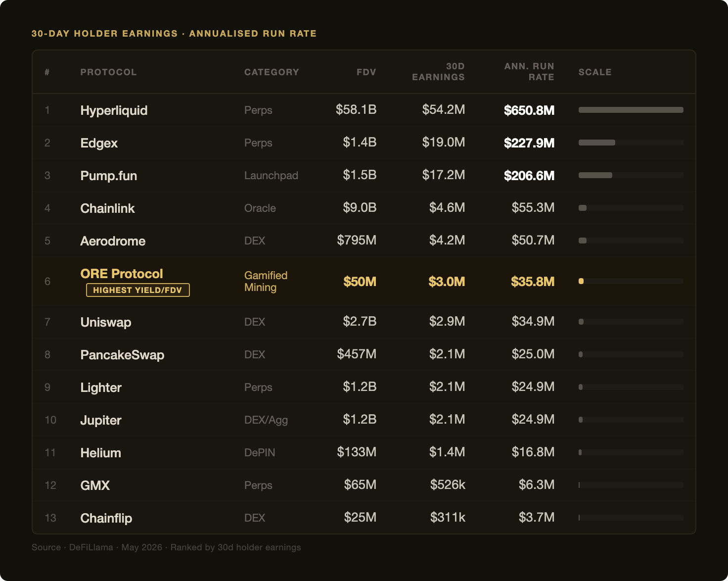
Task: Click the Aerodrome protocol name
Action: (x=113, y=241)
